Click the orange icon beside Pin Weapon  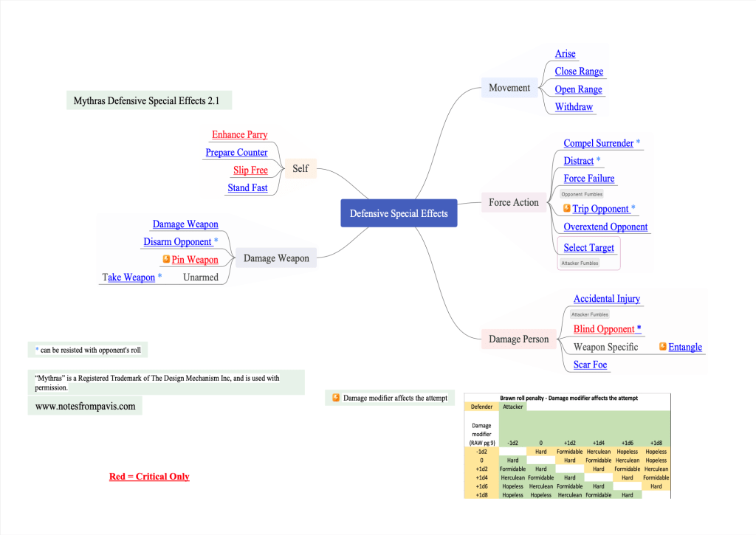[x=167, y=259]
